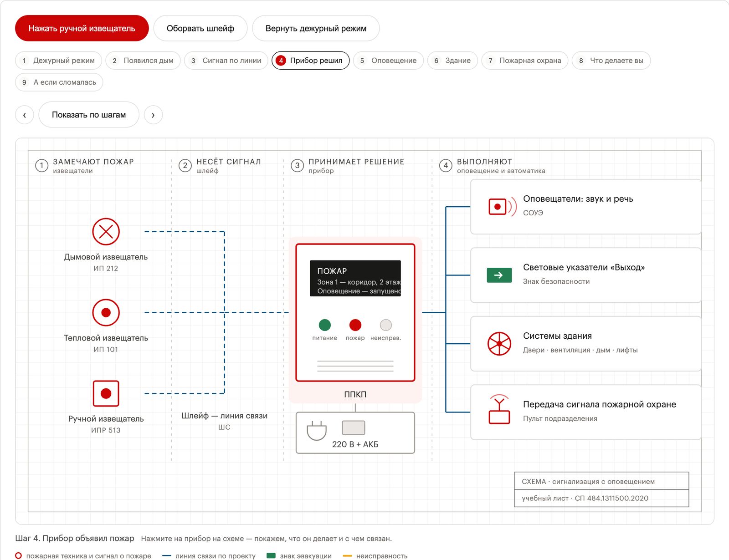Click Вернуть дежурный режим button
The image size is (729, 560).
point(316,28)
